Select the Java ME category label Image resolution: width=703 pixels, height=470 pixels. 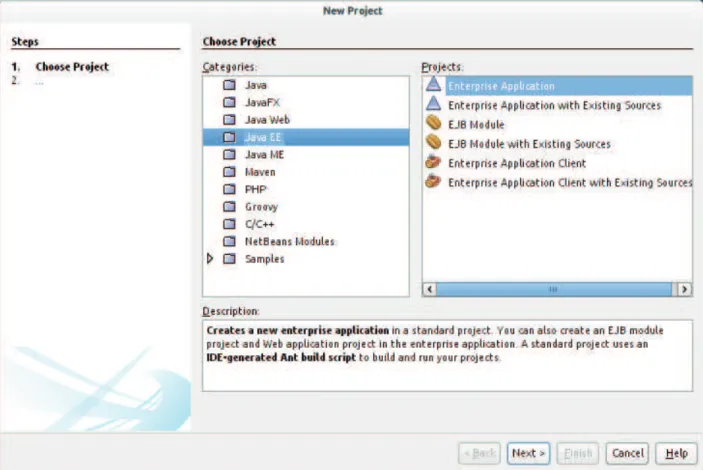click(265, 155)
